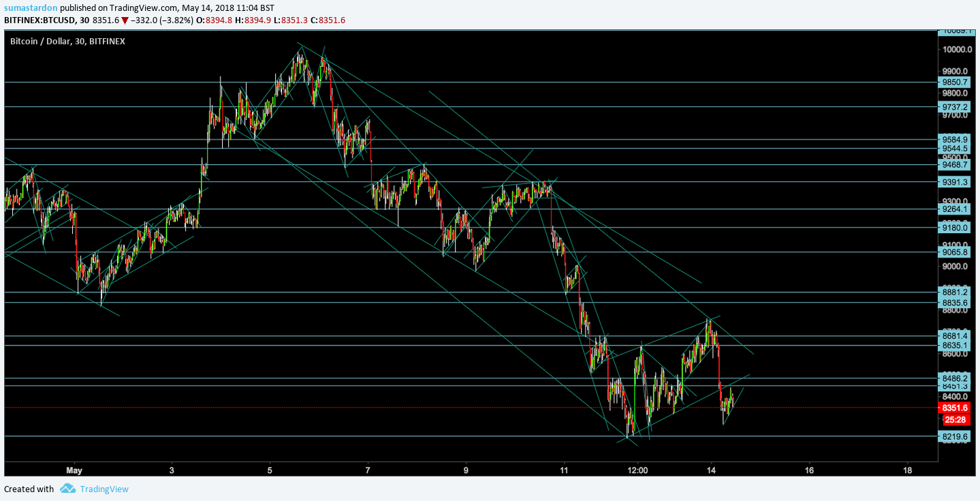Click the sumastardon author name

[31, 7]
